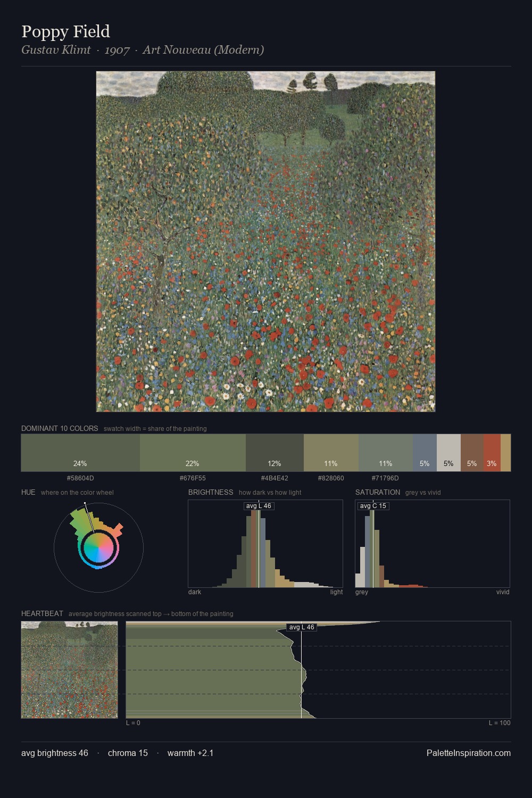Viewport: 532px width, 798px height.
Task: Click the Poppy Field painting image
Action: [x=265, y=242]
